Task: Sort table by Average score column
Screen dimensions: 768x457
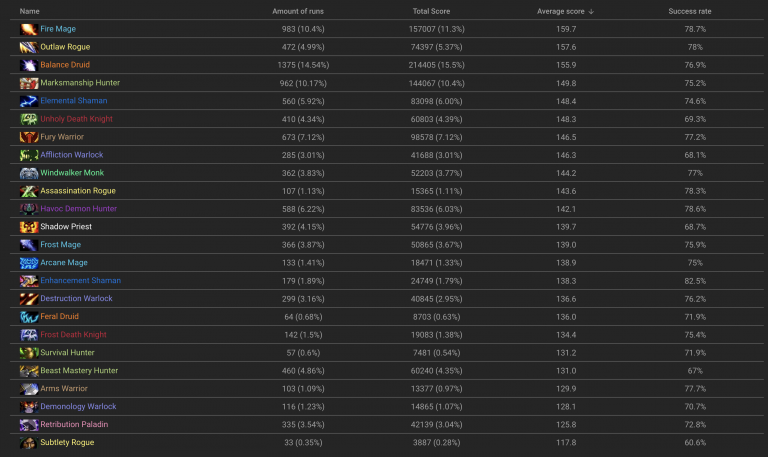Action: click(x=560, y=11)
